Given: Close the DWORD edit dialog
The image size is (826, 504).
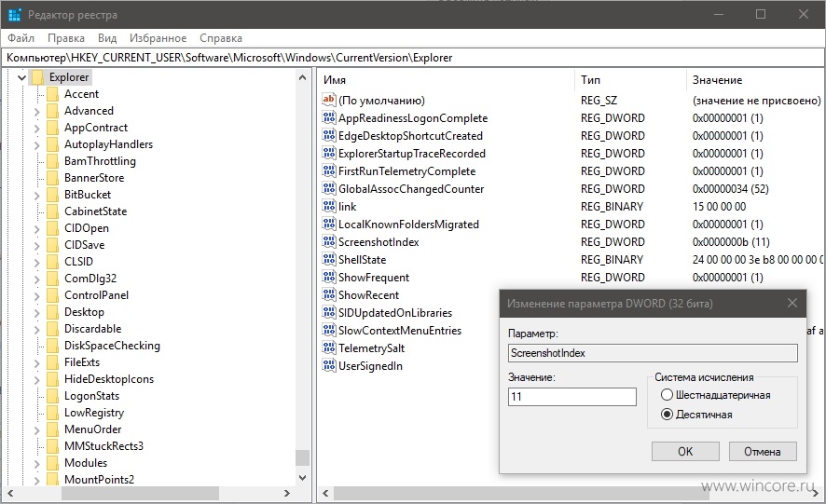Looking at the screenshot, I should point(792,303).
